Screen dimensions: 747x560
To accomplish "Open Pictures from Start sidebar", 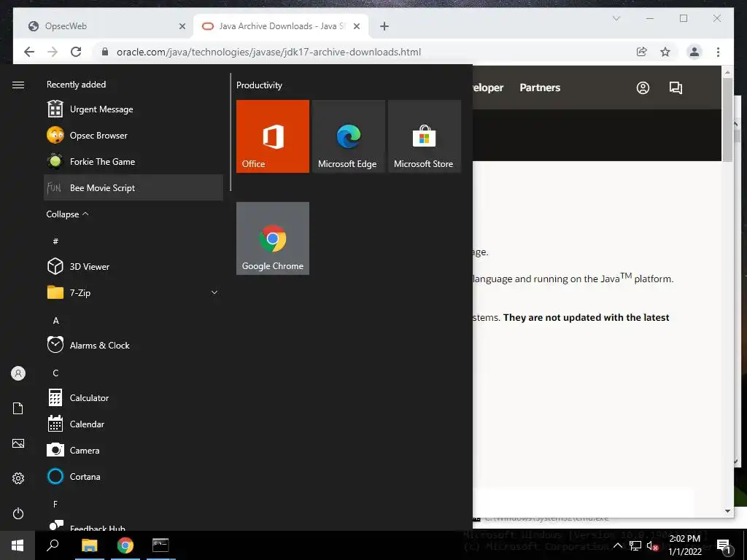I will click(x=18, y=443).
